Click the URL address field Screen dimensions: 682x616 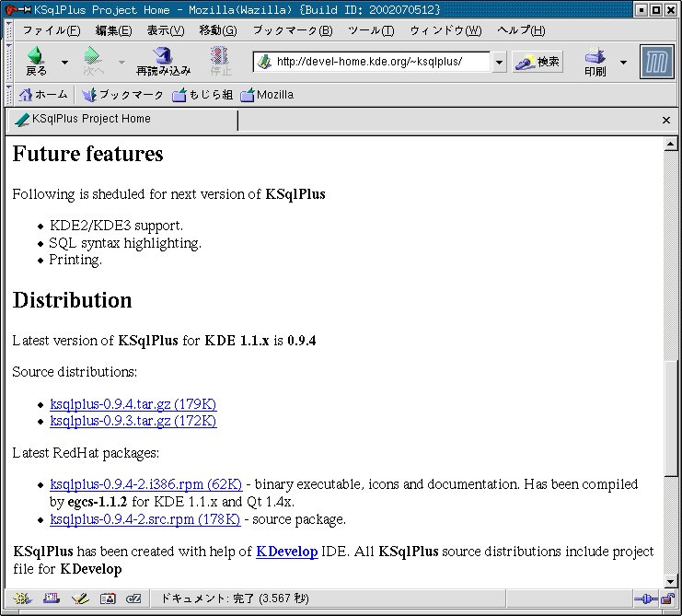[x=372, y=62]
